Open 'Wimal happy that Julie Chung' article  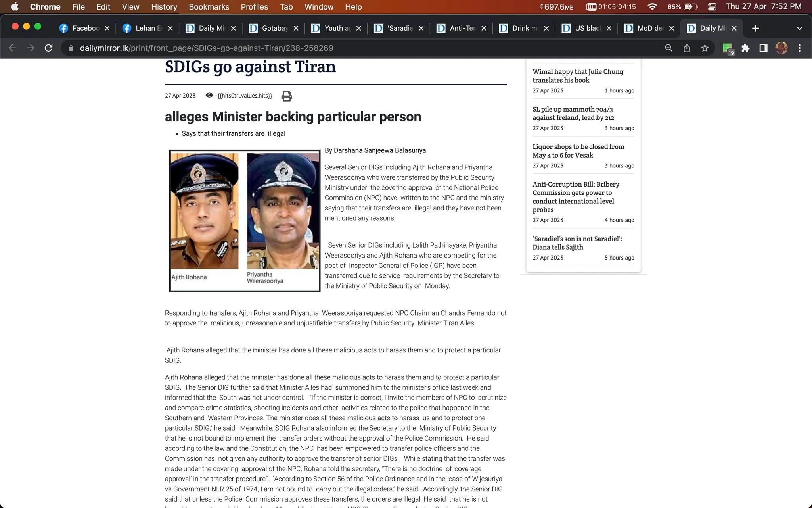(578, 76)
